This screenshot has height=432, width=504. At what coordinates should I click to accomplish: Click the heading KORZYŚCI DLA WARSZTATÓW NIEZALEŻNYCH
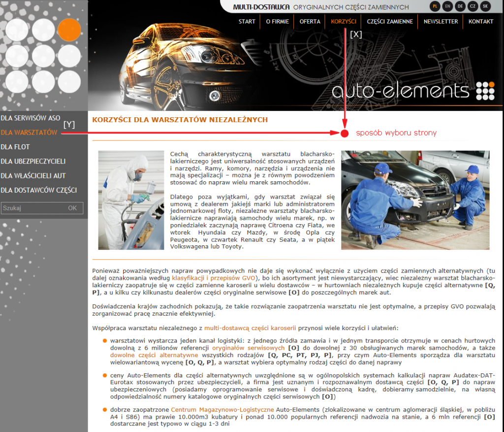pos(180,120)
